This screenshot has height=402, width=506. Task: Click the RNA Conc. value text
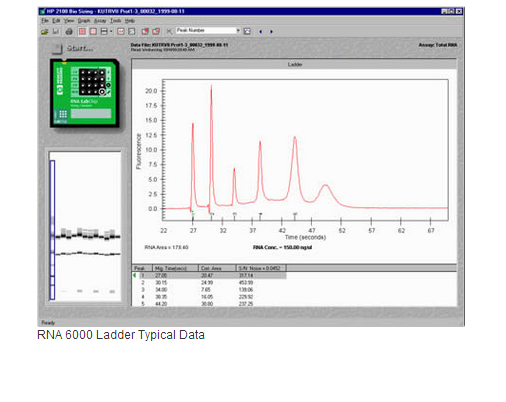pos(282,247)
